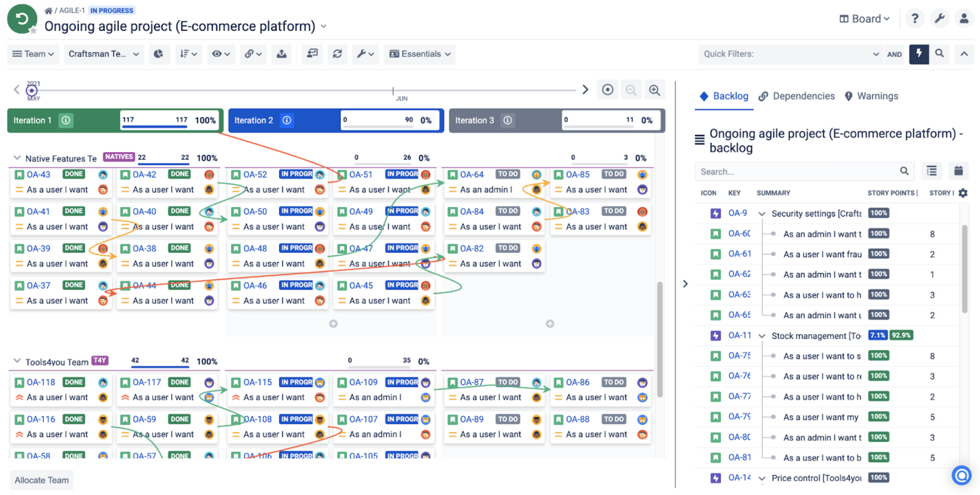980x495 pixels.
Task: Click the sync/refresh icon
Action: pyautogui.click(x=337, y=54)
